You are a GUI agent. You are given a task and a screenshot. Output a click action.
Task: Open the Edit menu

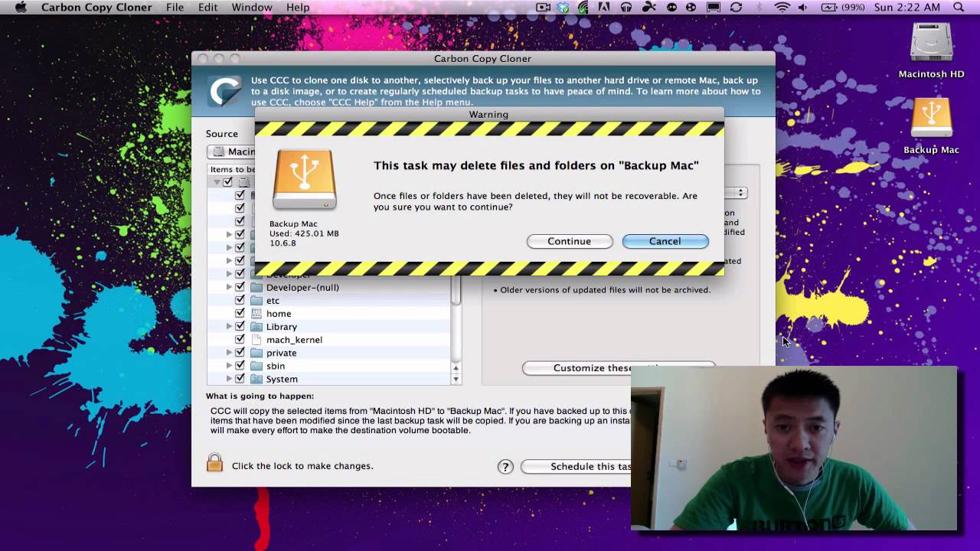[x=207, y=8]
